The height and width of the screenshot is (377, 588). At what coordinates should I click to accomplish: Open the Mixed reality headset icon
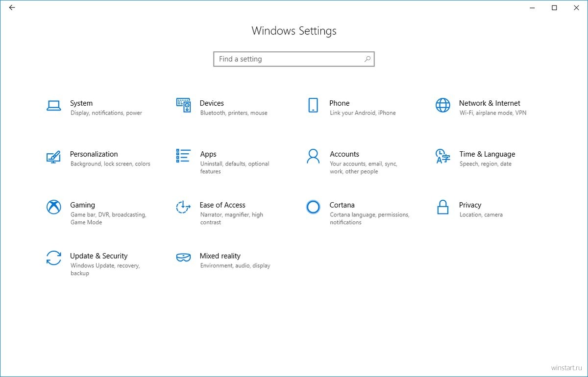[x=183, y=258]
